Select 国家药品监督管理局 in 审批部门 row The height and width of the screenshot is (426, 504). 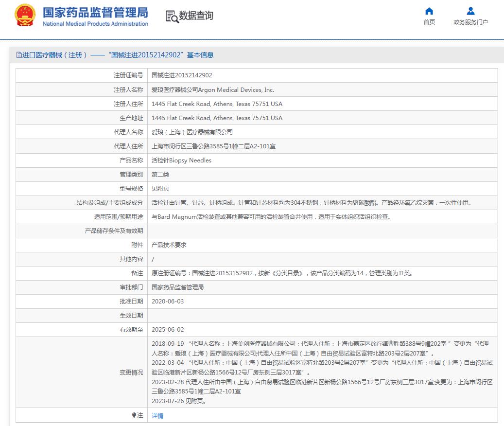(178, 287)
